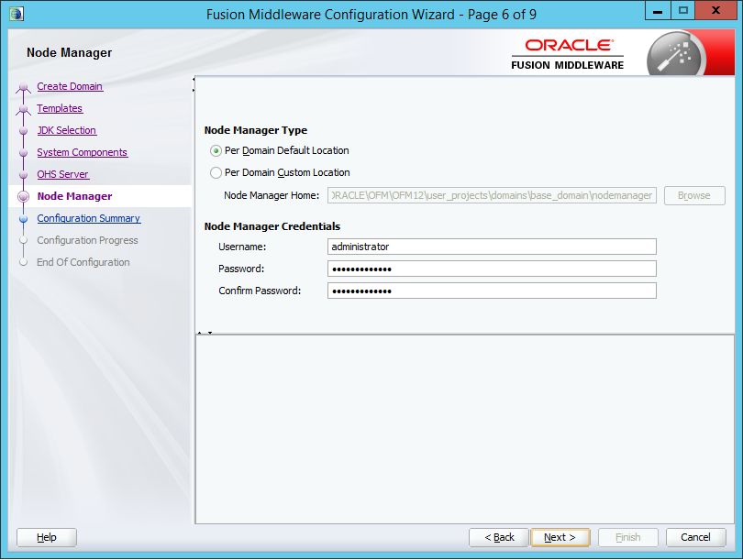
Task: Click the active Node Manager step bullet
Action: 24,196
